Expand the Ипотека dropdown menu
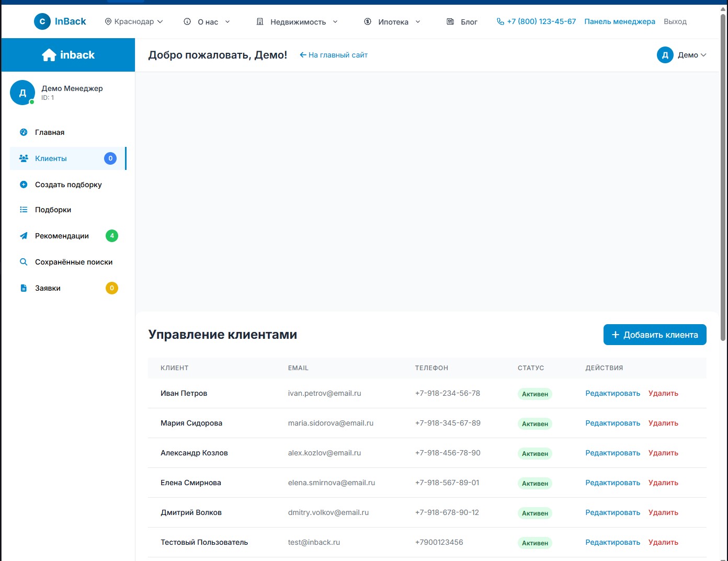Screen dimensions: 728x561 click(x=392, y=22)
